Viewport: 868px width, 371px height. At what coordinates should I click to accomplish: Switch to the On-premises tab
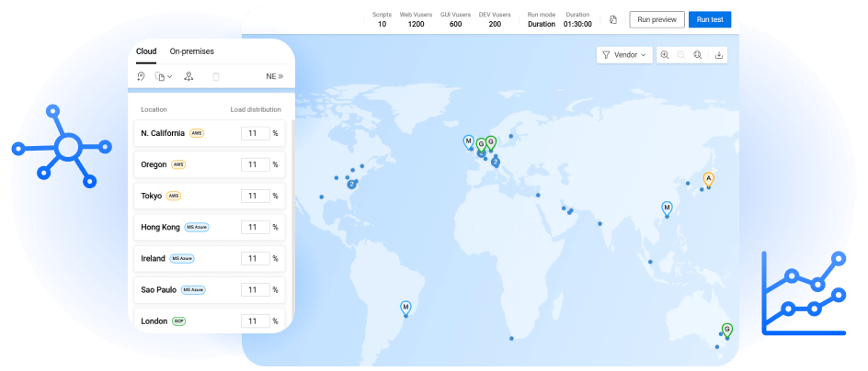click(191, 51)
